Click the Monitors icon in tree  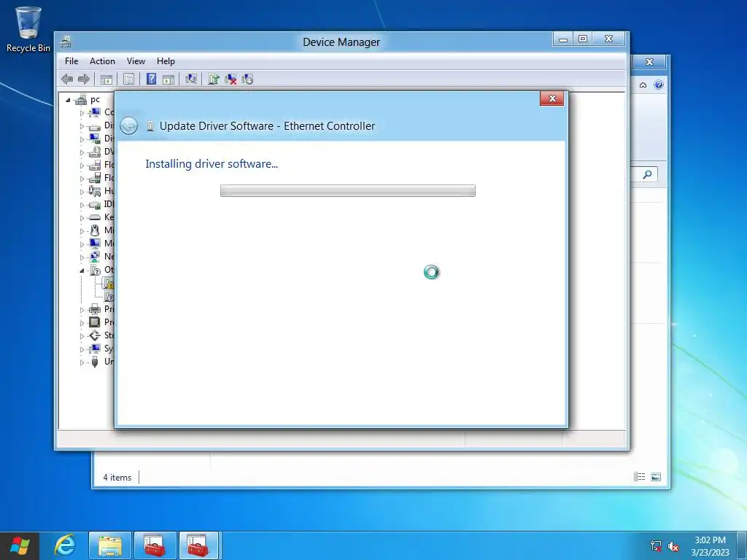pyautogui.click(x=94, y=244)
